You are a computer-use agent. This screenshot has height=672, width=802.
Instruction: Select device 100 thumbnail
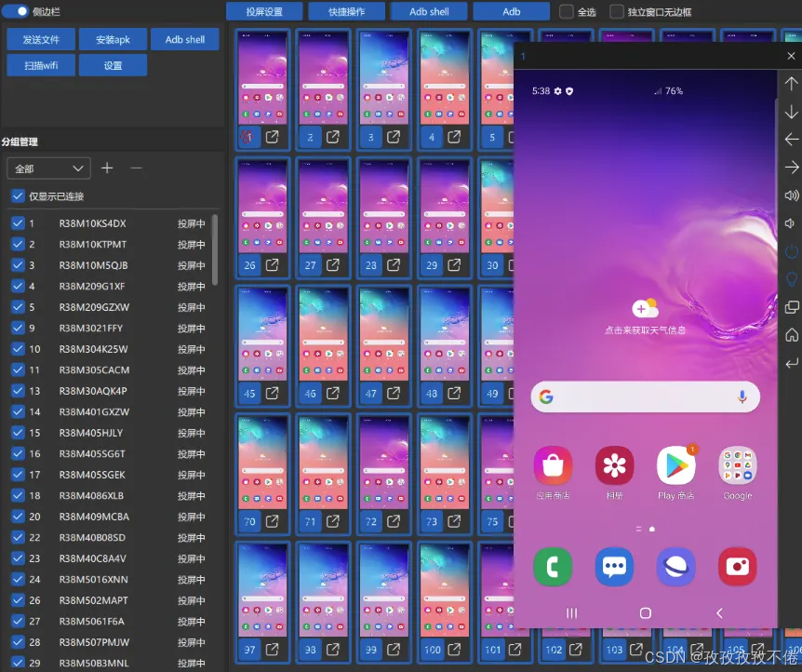pos(445,591)
